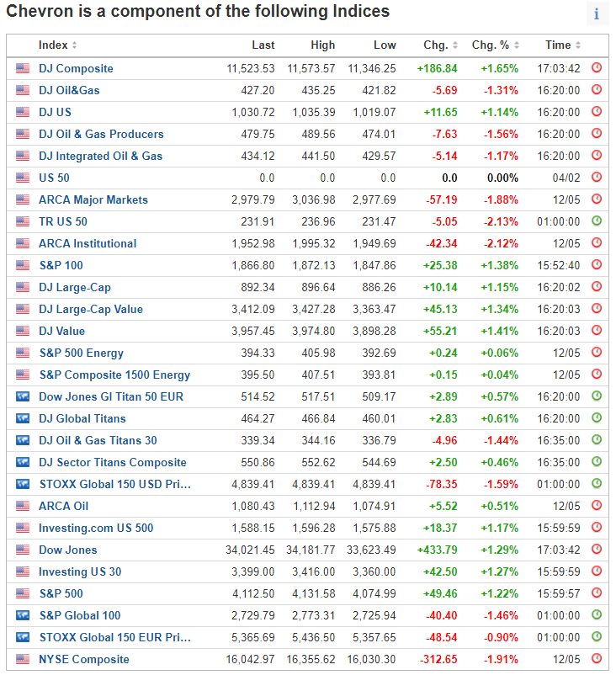Viewport: 616px width, 675px height.
Task: Sort the table by Index column
Action: (57, 45)
